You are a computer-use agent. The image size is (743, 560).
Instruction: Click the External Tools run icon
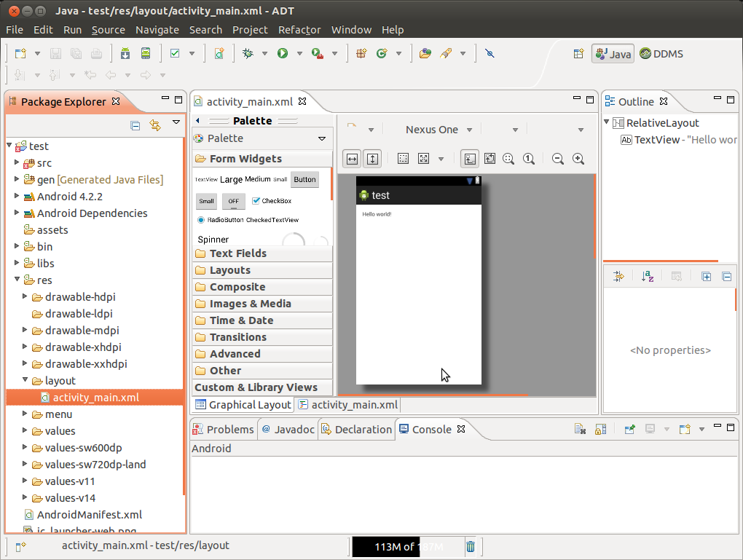pyautogui.click(x=318, y=54)
